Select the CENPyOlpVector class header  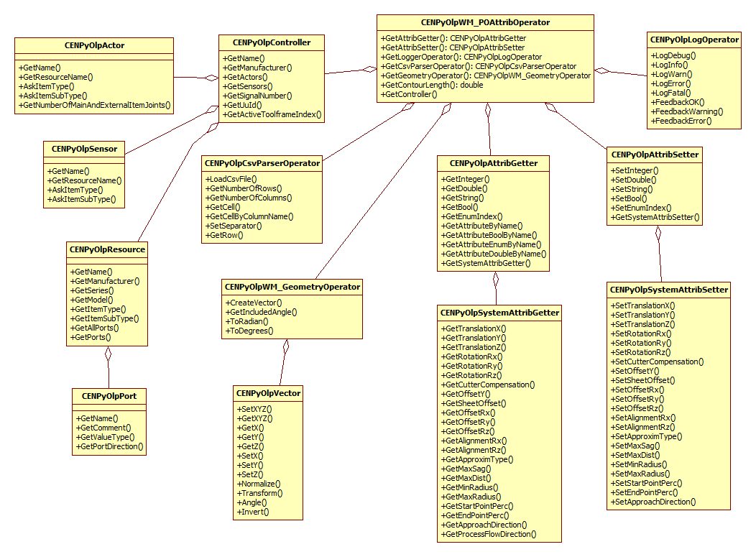267,393
